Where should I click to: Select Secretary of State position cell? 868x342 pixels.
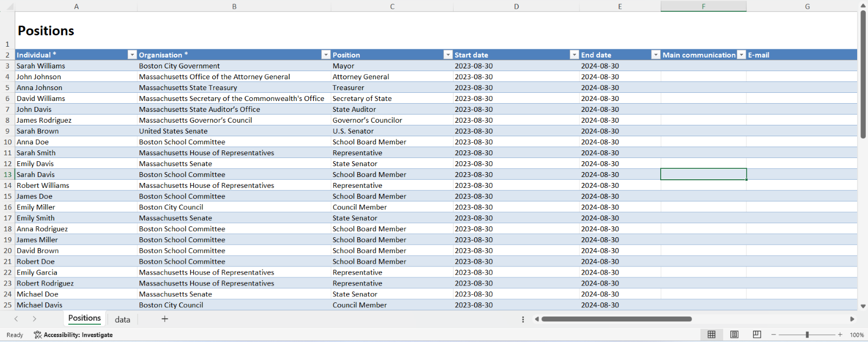392,98
